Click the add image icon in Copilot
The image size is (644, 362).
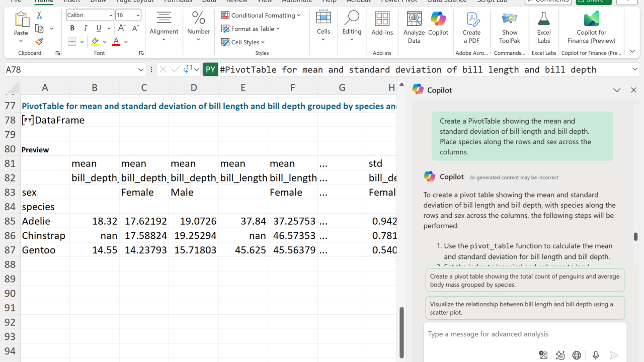coord(543,355)
